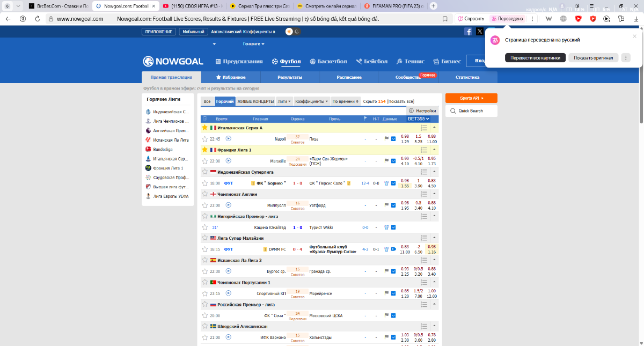The width and height of the screenshot is (644, 346).
Task: Switch to the Результаты tab
Action: (290, 77)
